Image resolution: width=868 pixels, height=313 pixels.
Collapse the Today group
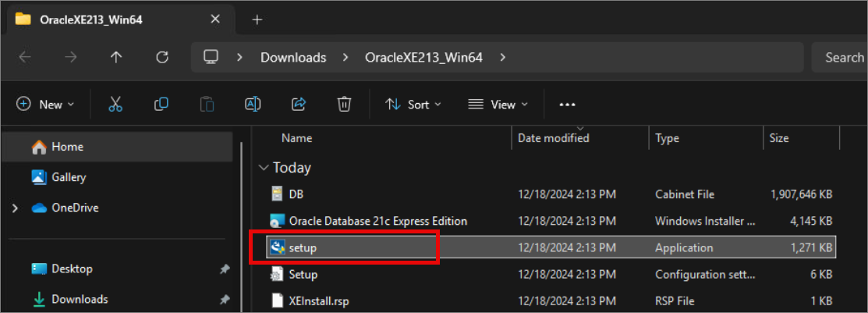[x=264, y=167]
